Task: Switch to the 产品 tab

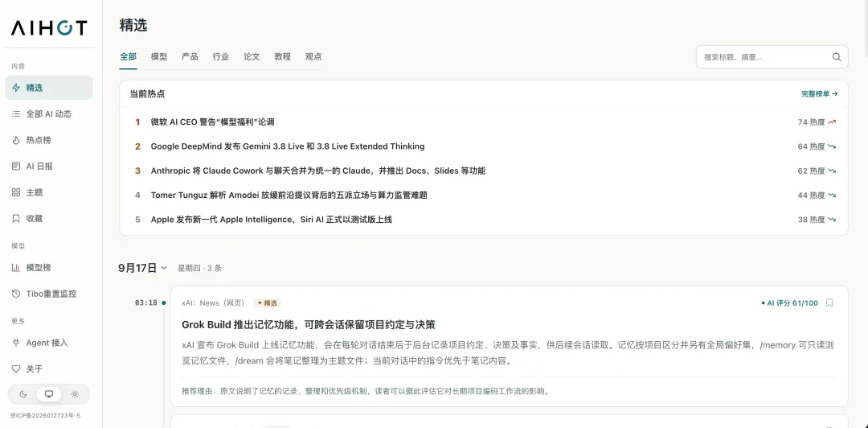Action: [x=190, y=56]
